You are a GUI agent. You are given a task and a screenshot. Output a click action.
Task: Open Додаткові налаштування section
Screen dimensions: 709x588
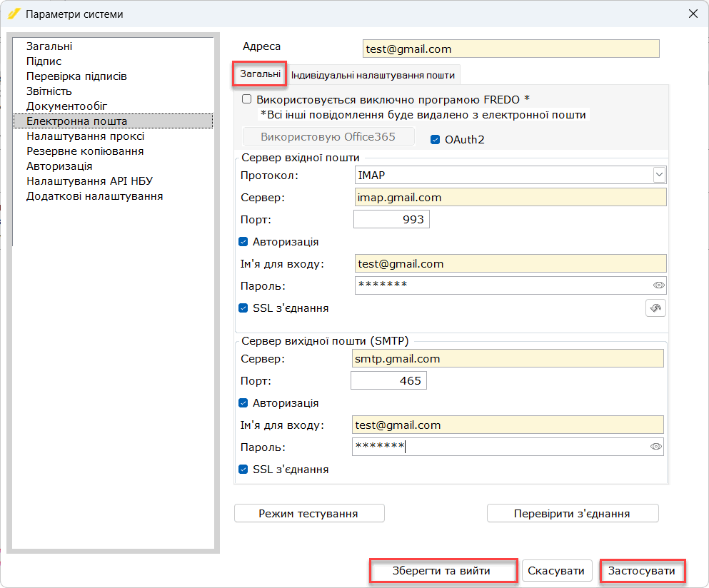point(94,196)
